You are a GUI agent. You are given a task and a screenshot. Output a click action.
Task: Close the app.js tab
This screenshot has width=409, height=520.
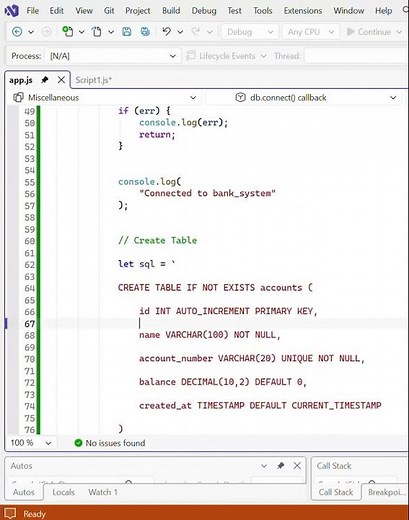[61, 80]
